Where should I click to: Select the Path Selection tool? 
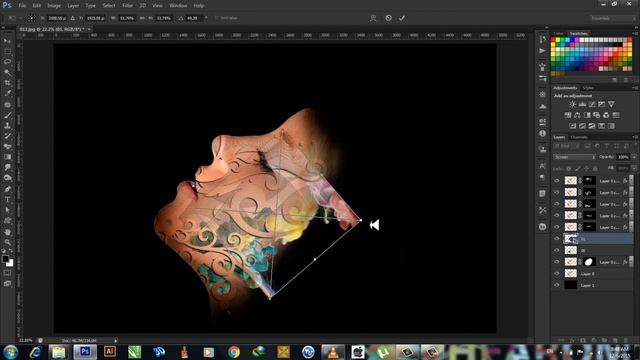[x=7, y=210]
